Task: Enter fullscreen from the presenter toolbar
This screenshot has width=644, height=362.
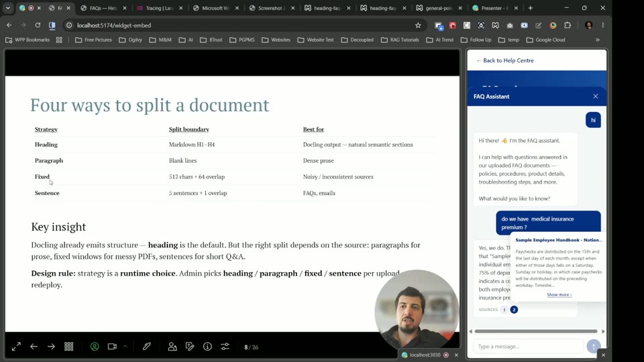Action: tap(16, 347)
